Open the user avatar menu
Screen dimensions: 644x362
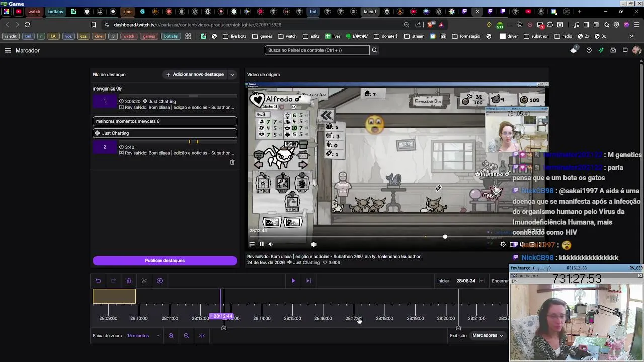[x=637, y=50]
